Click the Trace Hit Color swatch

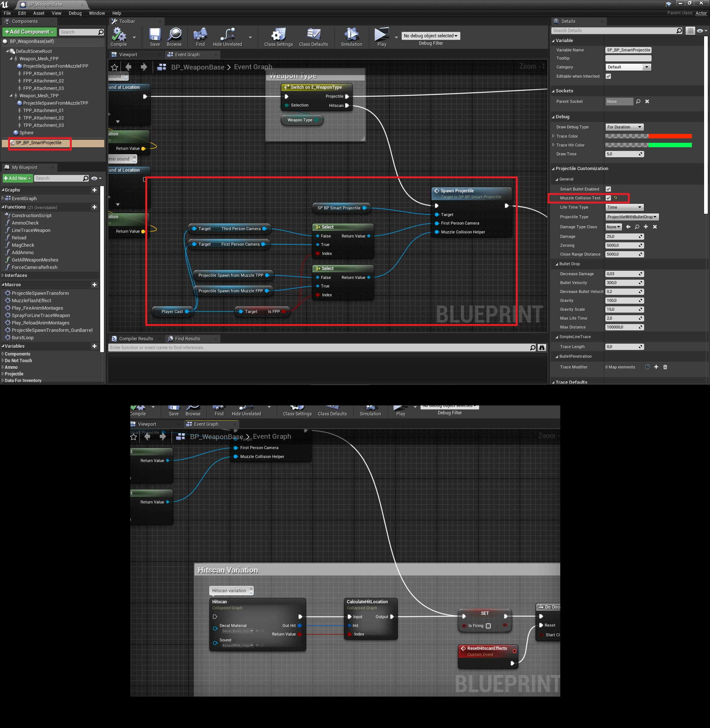(648, 145)
